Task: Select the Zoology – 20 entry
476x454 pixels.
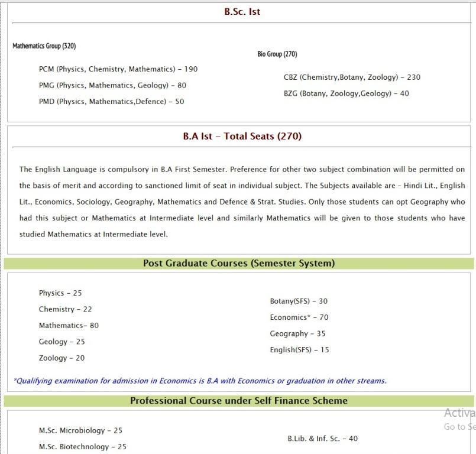Action: point(61,358)
